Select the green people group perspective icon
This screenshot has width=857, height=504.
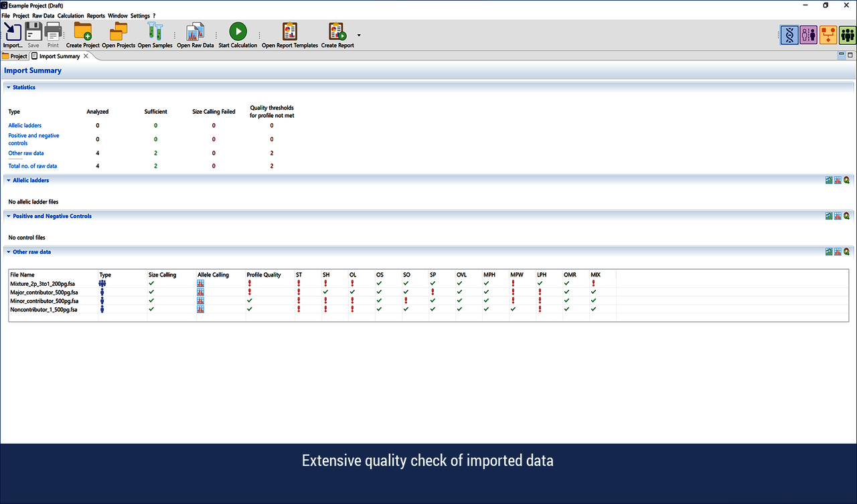click(x=848, y=35)
